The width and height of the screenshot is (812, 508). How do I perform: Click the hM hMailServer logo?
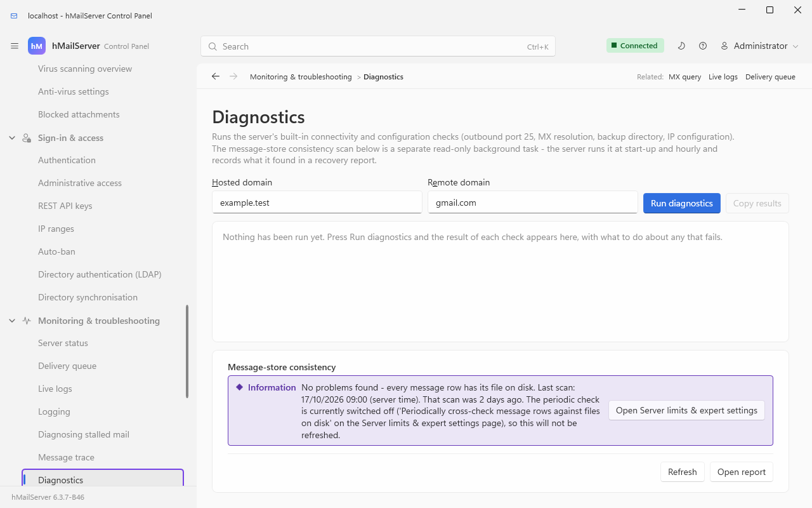[37, 46]
